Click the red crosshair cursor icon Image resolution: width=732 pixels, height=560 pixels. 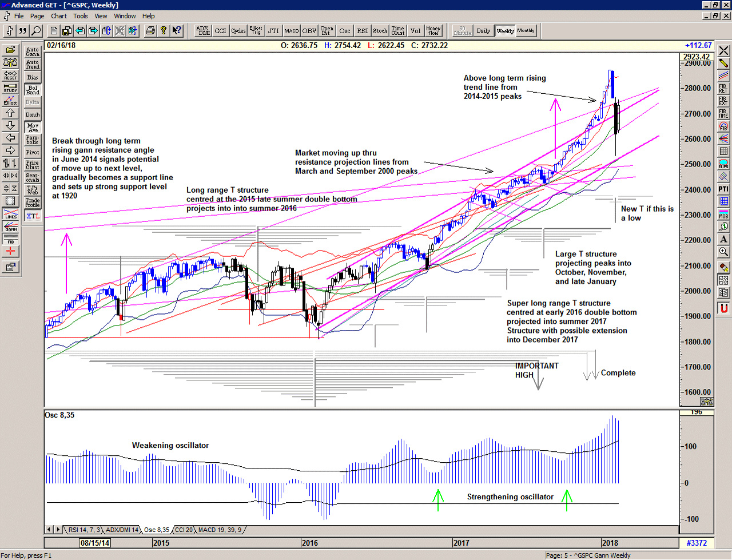[x=10, y=252]
